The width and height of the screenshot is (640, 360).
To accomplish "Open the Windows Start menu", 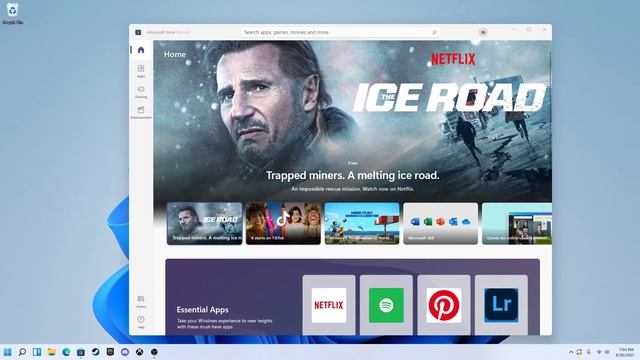I will tap(8, 352).
